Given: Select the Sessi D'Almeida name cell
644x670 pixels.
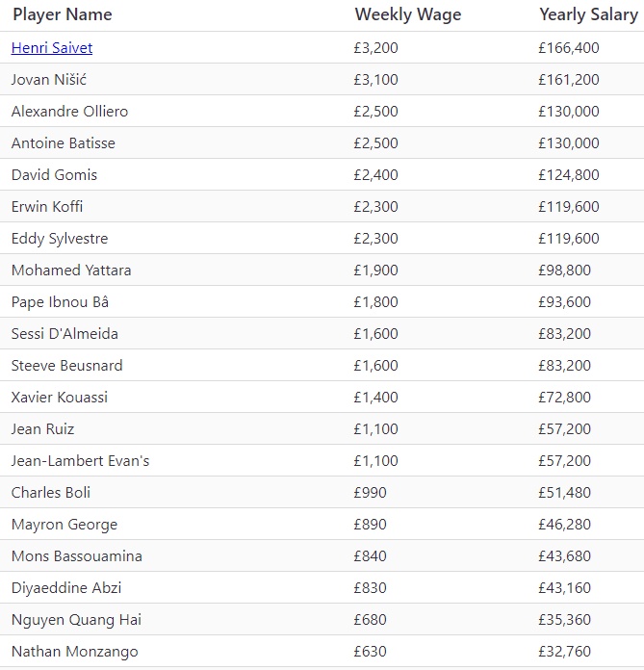Looking at the screenshot, I should point(64,333).
